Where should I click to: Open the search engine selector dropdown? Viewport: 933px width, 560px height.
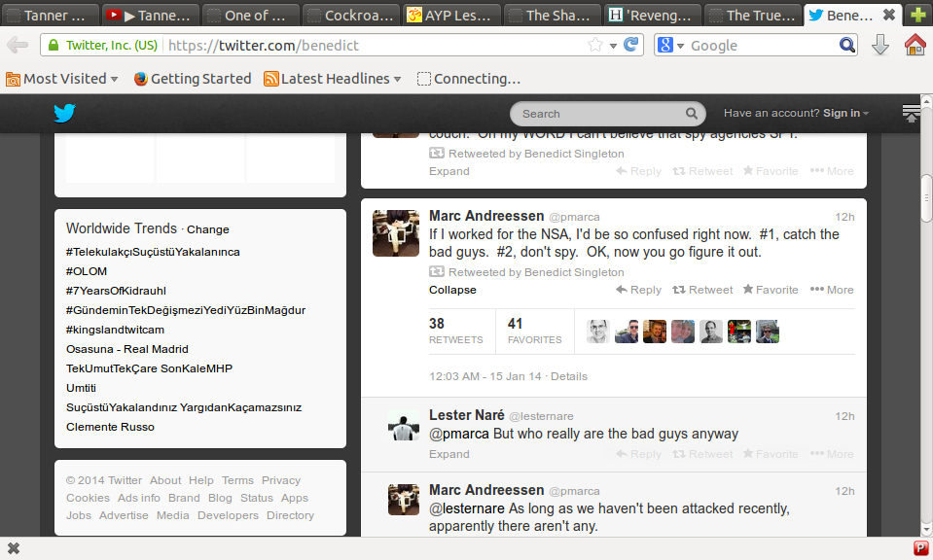672,45
